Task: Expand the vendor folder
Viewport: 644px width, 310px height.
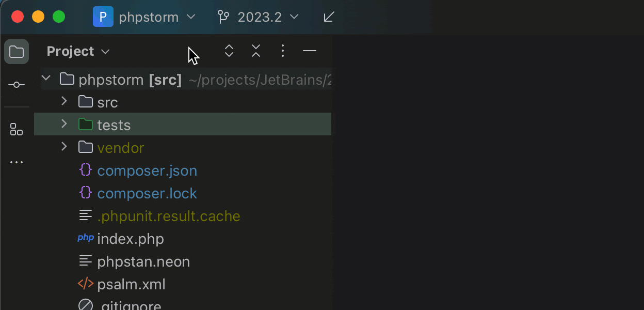Action: coord(64,147)
